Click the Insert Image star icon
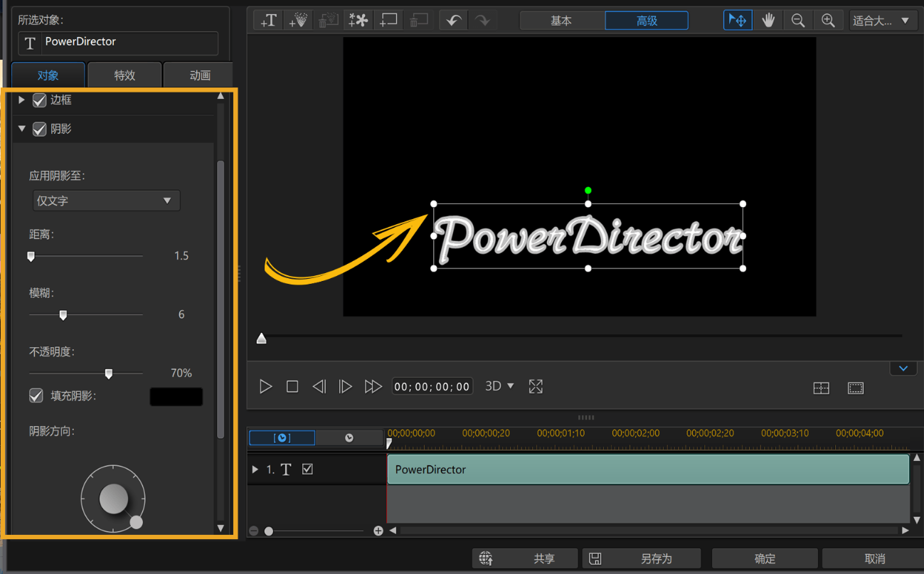Image resolution: width=924 pixels, height=574 pixels. tap(359, 21)
